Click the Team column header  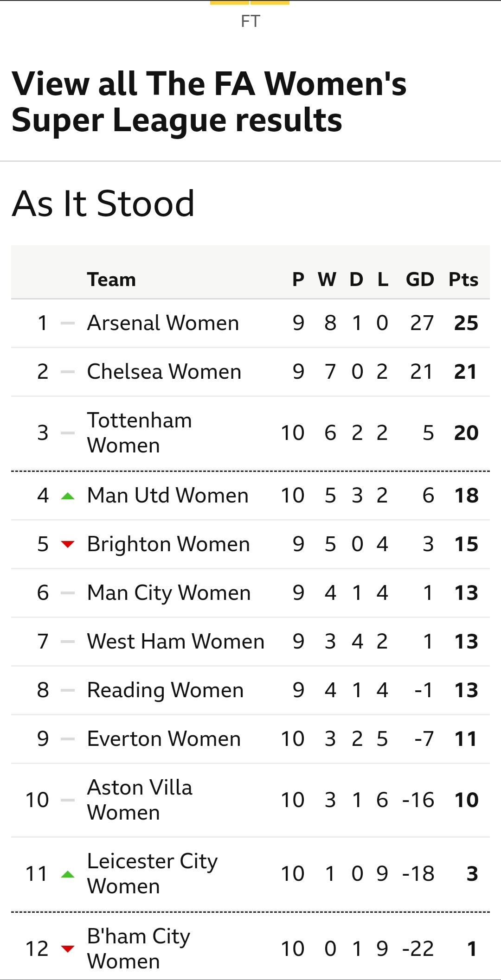tap(111, 280)
